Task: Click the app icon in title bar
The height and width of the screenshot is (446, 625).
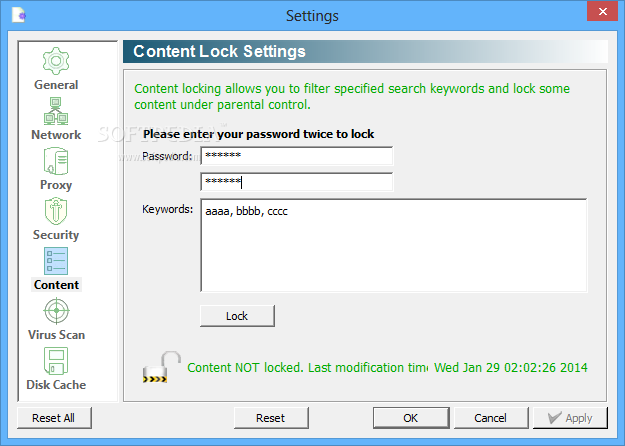Action: 19,16
